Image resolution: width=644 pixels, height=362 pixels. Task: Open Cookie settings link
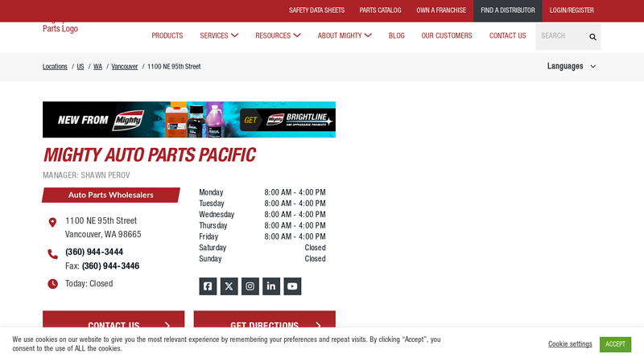click(x=570, y=344)
